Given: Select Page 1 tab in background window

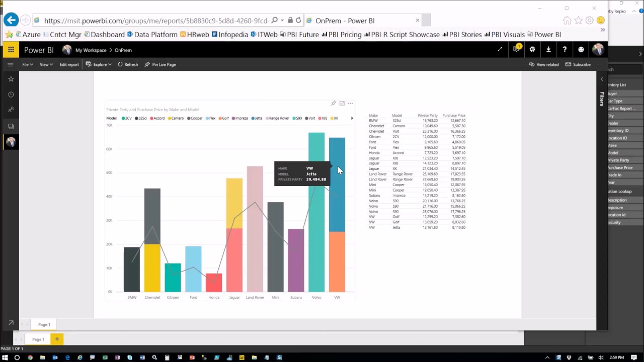Looking at the screenshot, I should [38, 339].
